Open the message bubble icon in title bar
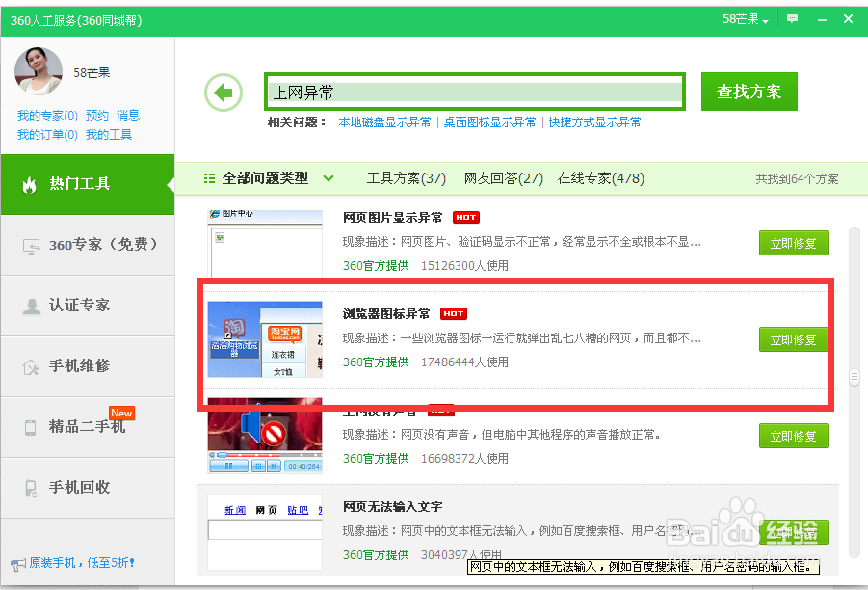The height and width of the screenshot is (590, 868). (x=793, y=19)
